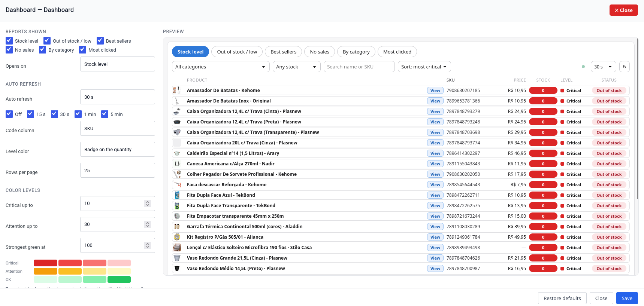
Task: Click the Caixa Organizadora Trava (Preta) thumbnail
Action: tap(177, 122)
